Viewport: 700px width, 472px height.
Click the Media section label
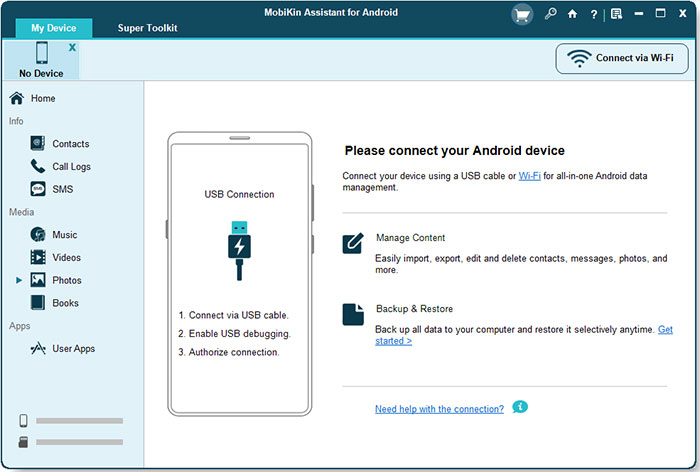coord(21,212)
